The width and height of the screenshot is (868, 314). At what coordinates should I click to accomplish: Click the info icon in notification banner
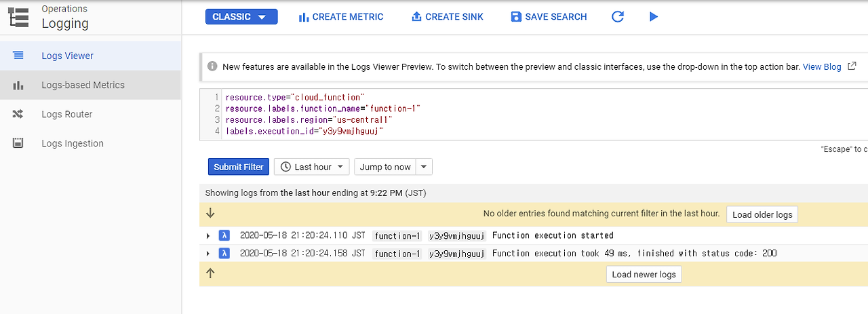pos(212,66)
